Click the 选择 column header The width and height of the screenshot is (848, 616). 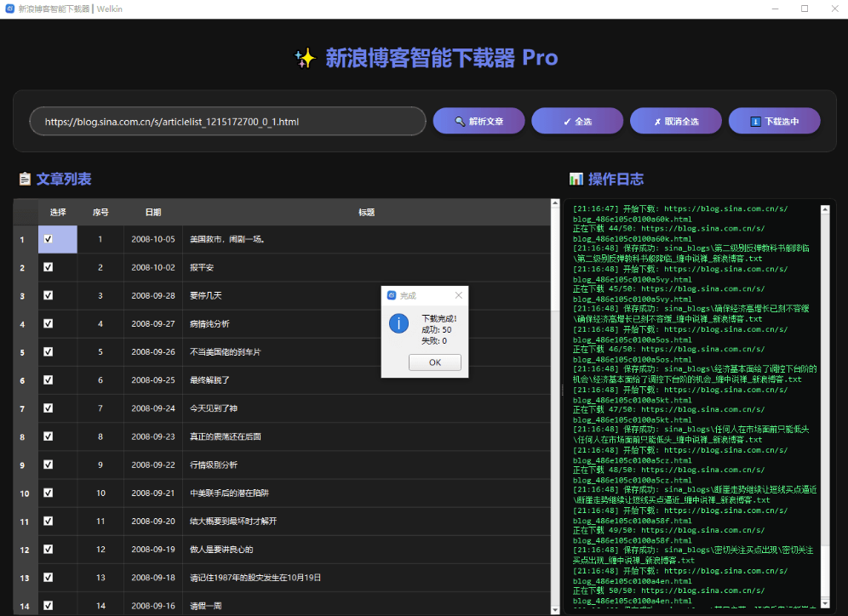(x=58, y=213)
